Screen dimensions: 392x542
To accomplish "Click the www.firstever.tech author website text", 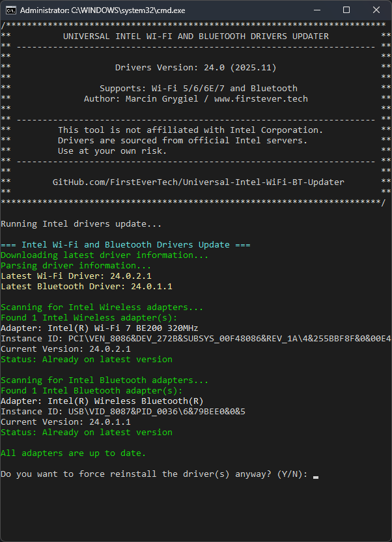I will click(260, 99).
